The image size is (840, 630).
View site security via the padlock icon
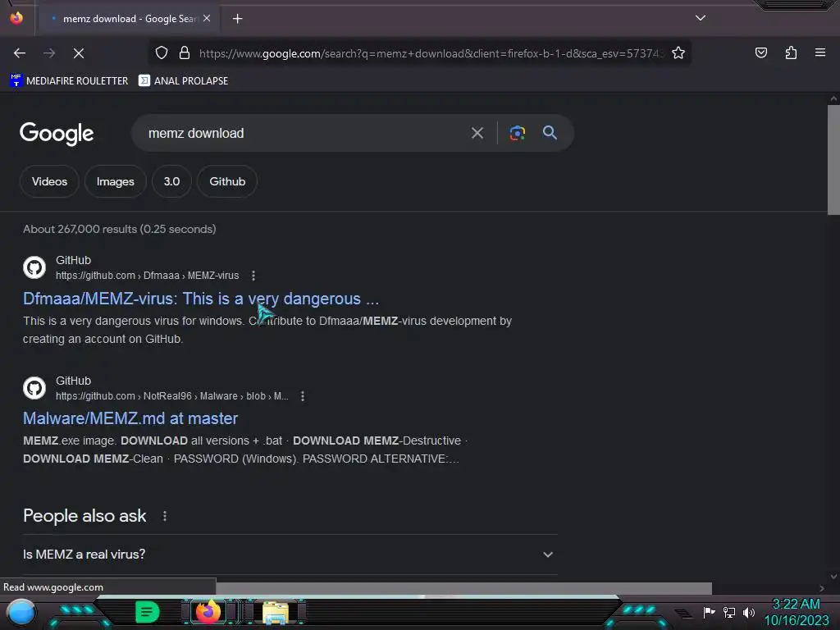click(185, 52)
